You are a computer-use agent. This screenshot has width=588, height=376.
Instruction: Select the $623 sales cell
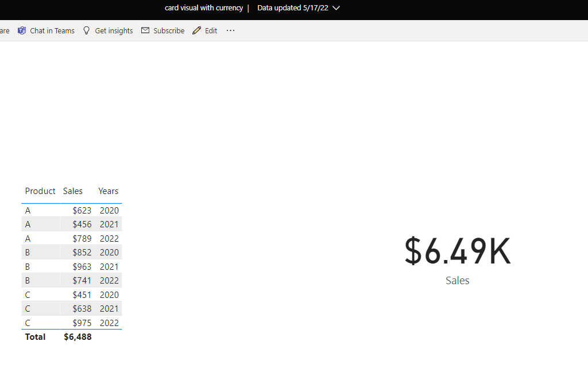82,211
